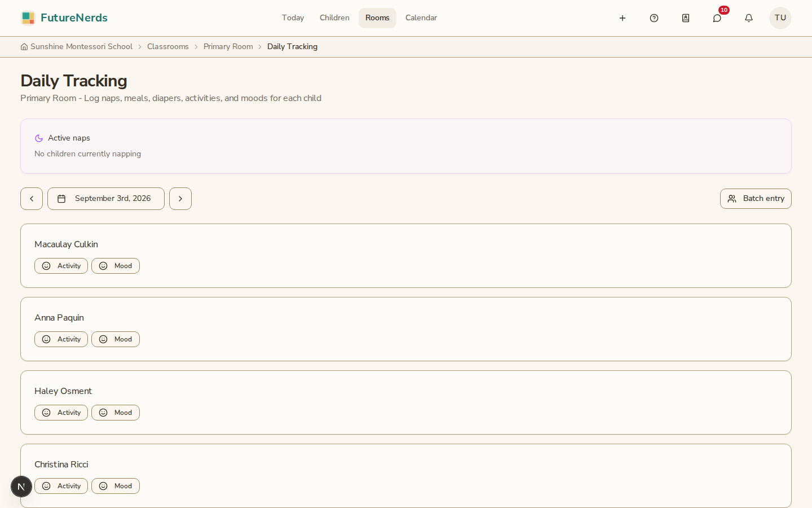Go to Classrooms breadcrumb link
Image resolution: width=812 pixels, height=508 pixels.
[x=168, y=47]
